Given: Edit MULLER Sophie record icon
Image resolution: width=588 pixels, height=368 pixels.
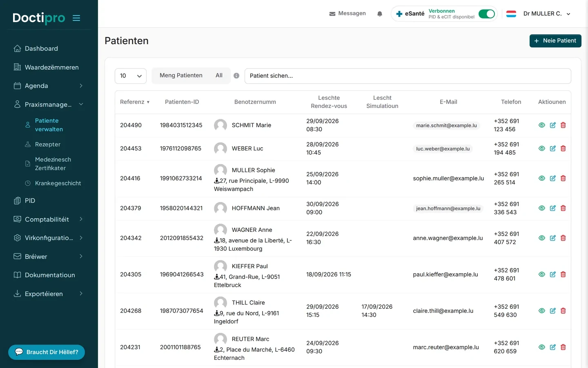Looking at the screenshot, I should (x=553, y=178).
